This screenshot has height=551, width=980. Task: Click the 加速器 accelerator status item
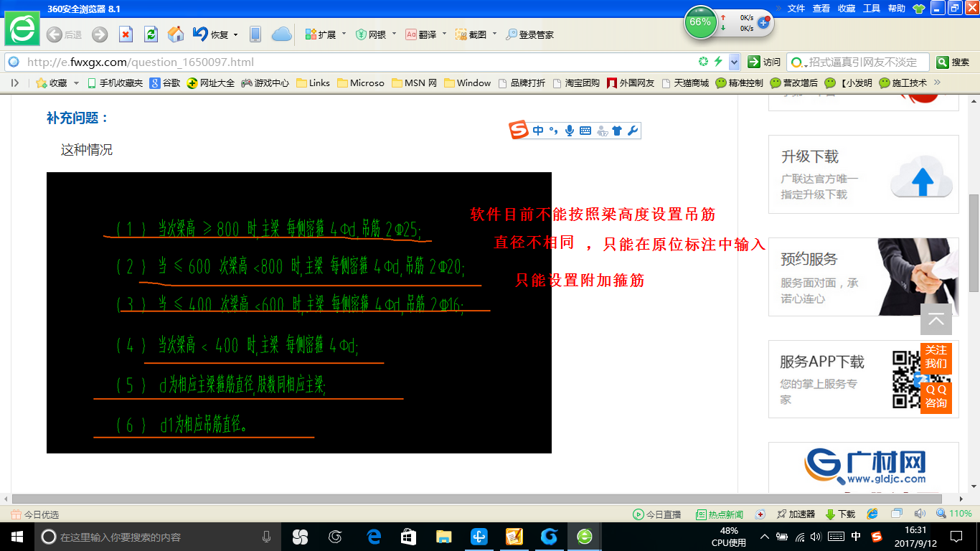point(796,514)
